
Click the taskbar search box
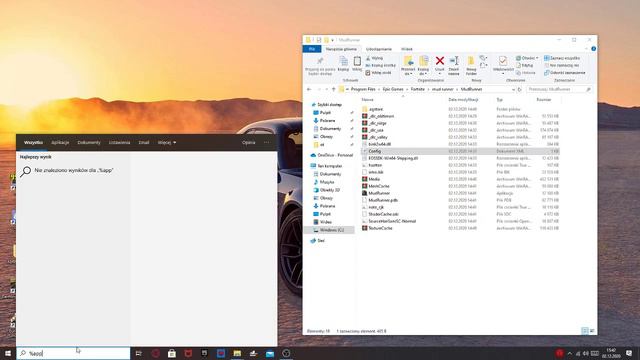pos(73,353)
